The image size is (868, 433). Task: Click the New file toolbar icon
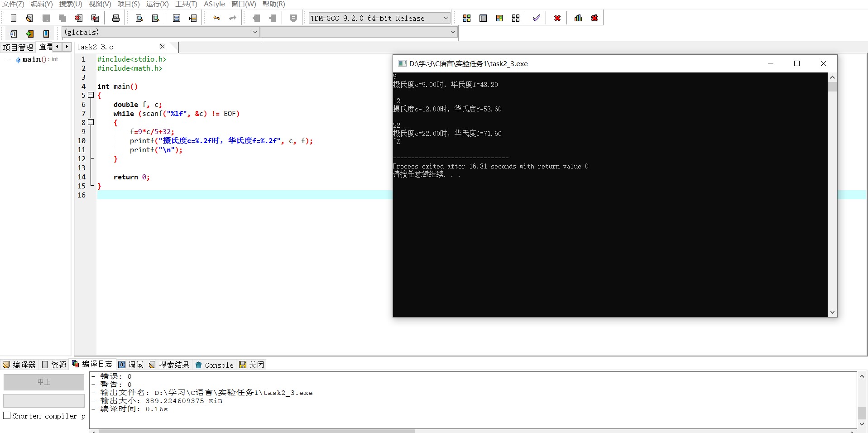14,18
